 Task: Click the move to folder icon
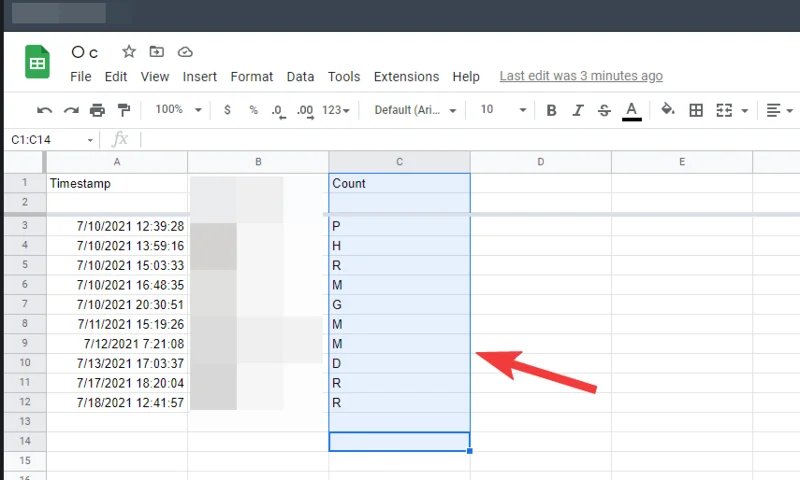pyautogui.click(x=156, y=52)
